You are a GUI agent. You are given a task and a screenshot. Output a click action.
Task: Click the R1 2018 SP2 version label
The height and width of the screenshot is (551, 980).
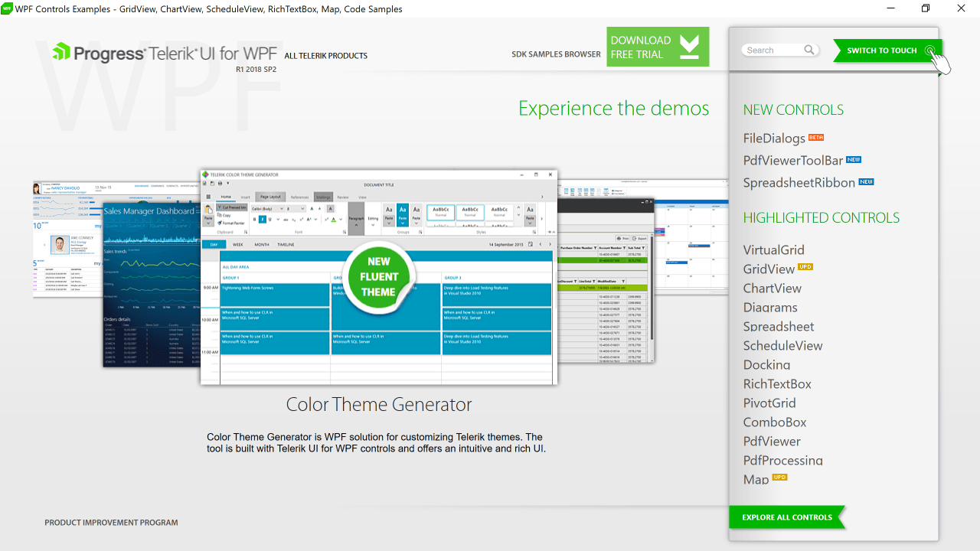pos(256,69)
